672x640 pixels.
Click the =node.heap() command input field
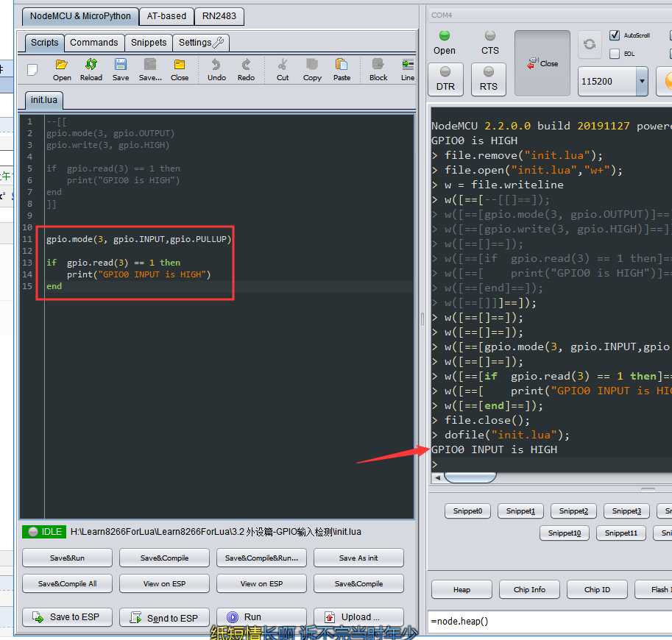click(x=550, y=621)
